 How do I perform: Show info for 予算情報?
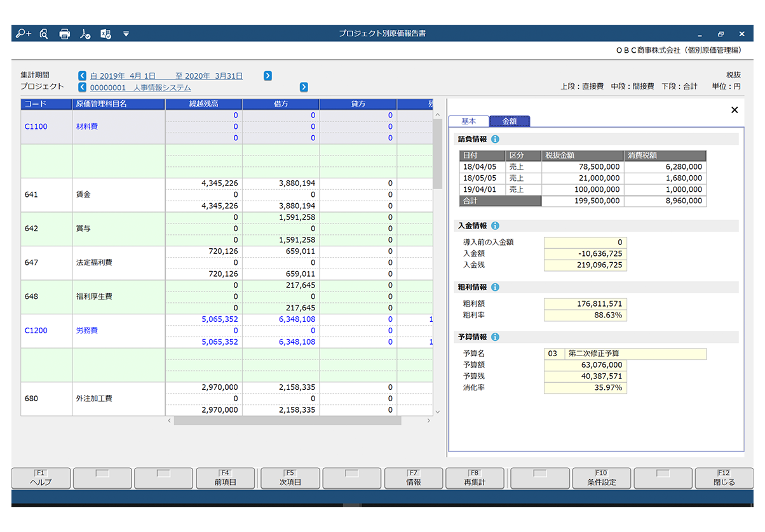coord(496,337)
